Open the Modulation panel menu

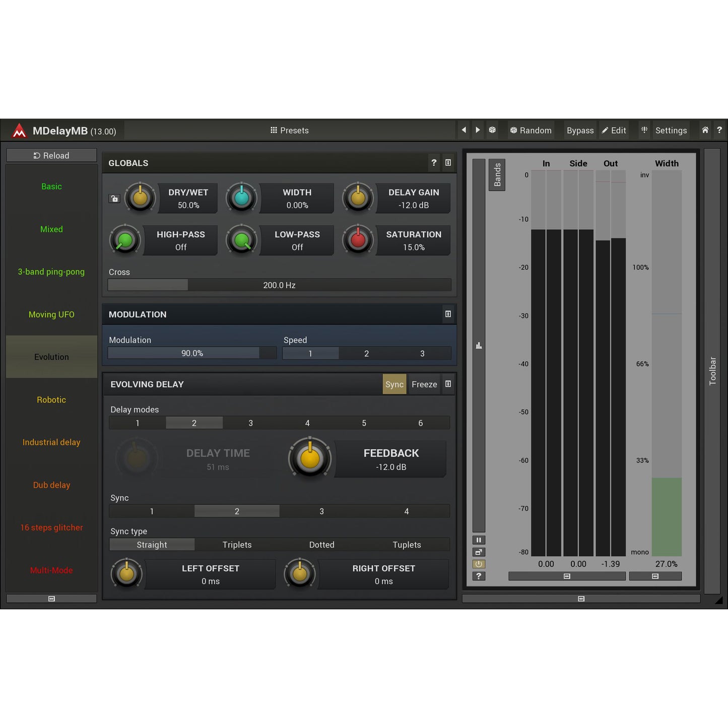(x=448, y=314)
